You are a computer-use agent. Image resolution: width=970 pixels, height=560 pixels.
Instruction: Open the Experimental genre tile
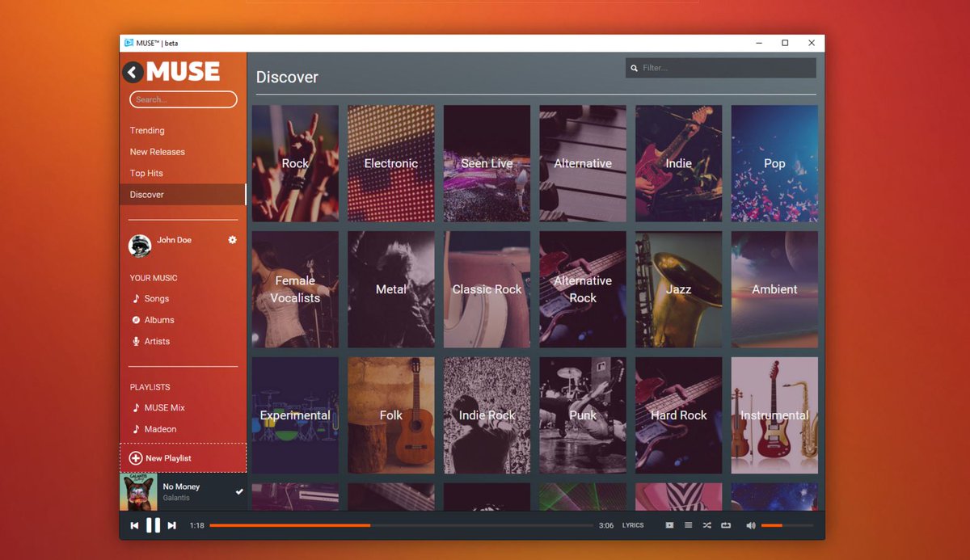click(295, 415)
